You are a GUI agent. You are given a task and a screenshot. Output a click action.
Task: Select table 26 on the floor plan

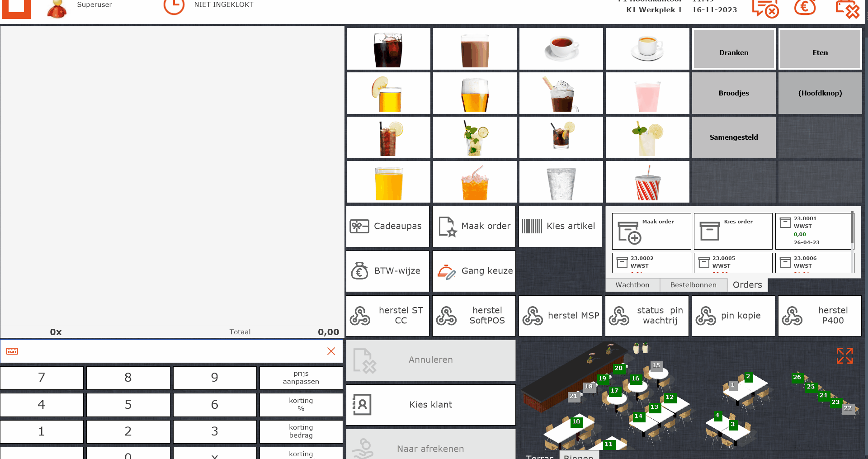click(797, 377)
